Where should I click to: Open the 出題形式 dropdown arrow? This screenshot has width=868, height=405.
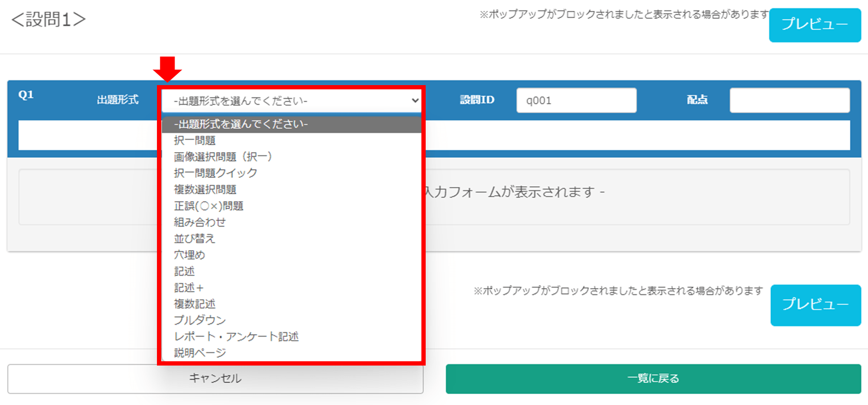(415, 101)
